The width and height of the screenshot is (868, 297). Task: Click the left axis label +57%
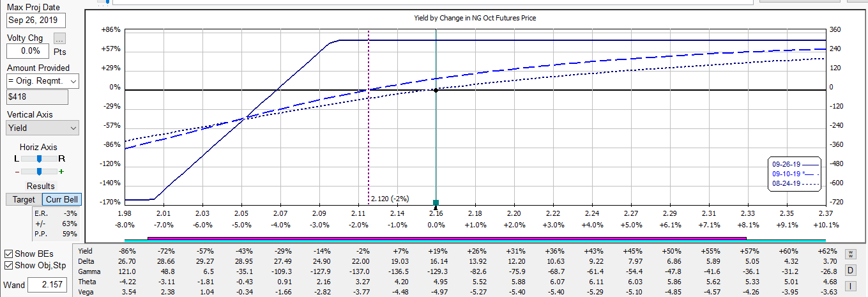111,49
